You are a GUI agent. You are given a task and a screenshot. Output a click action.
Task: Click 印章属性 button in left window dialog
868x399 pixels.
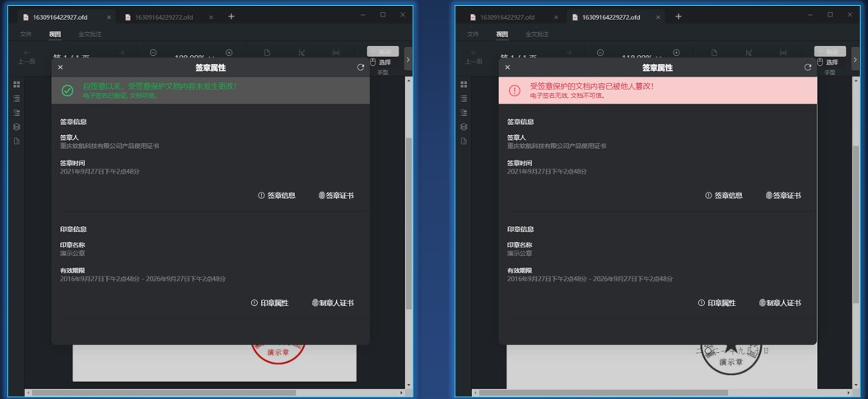tap(269, 303)
